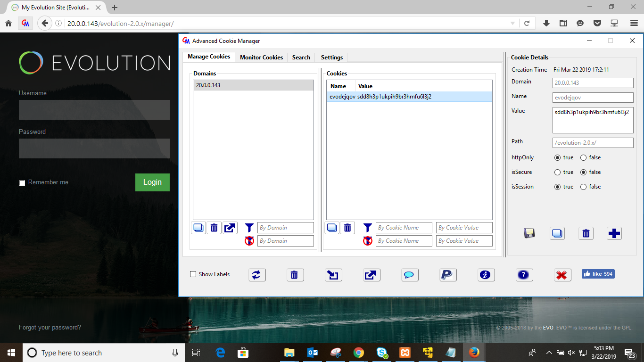
Task: Click the stacked-squares icon in Cookie Details
Action: 558,233
